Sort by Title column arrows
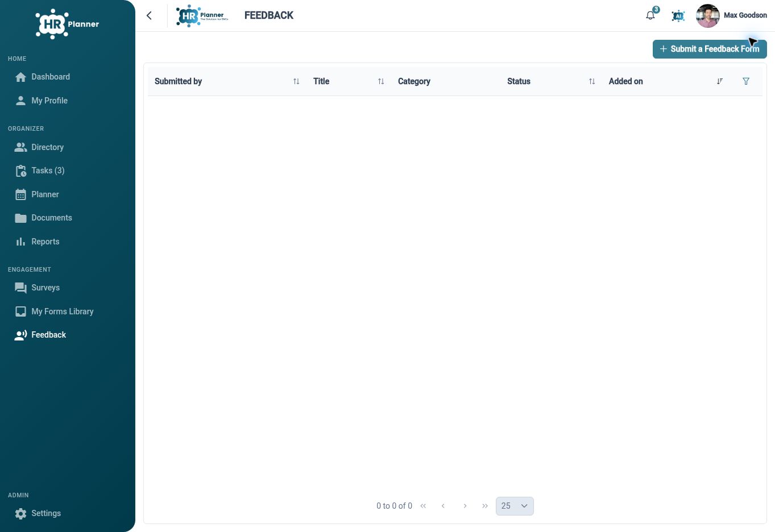Viewport: 775px width, 532px height. tap(381, 81)
